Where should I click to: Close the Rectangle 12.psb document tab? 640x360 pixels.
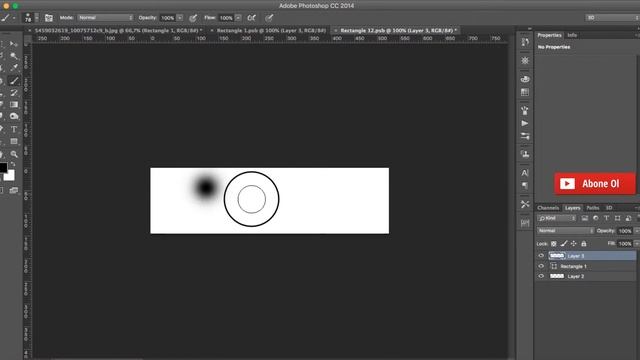click(x=336, y=31)
